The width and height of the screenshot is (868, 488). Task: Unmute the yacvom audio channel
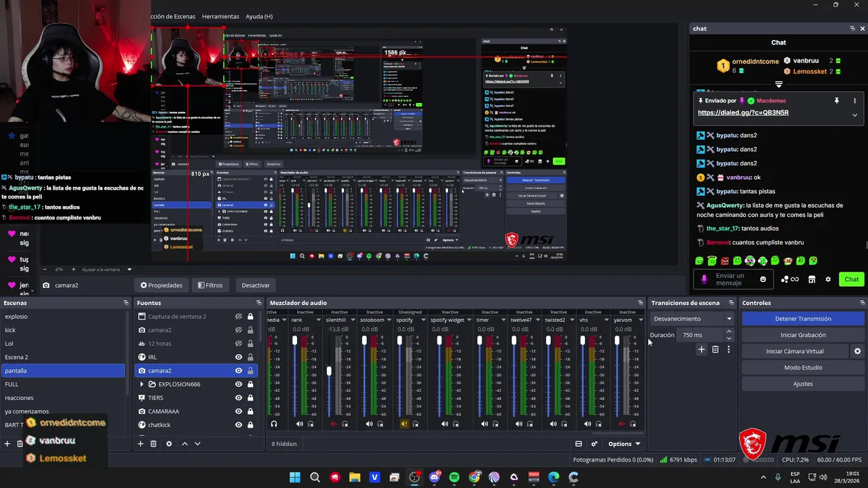pyautogui.click(x=622, y=424)
